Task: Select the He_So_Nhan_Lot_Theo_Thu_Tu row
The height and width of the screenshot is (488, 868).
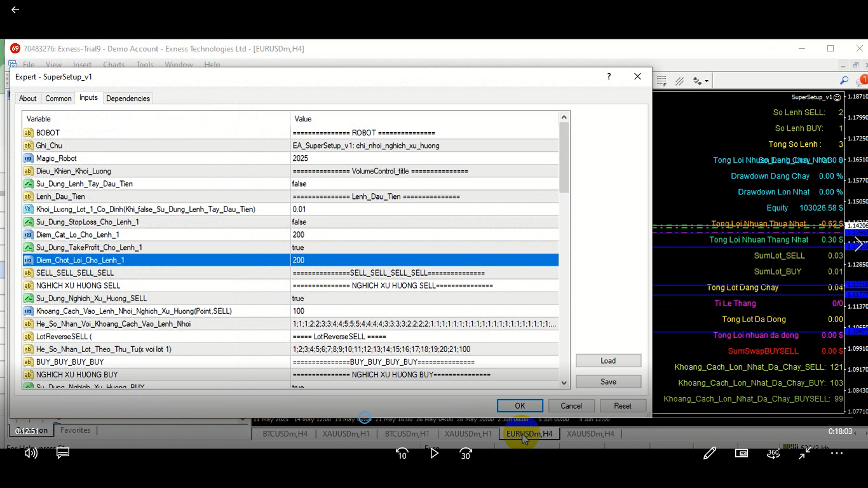Action: tap(290, 349)
